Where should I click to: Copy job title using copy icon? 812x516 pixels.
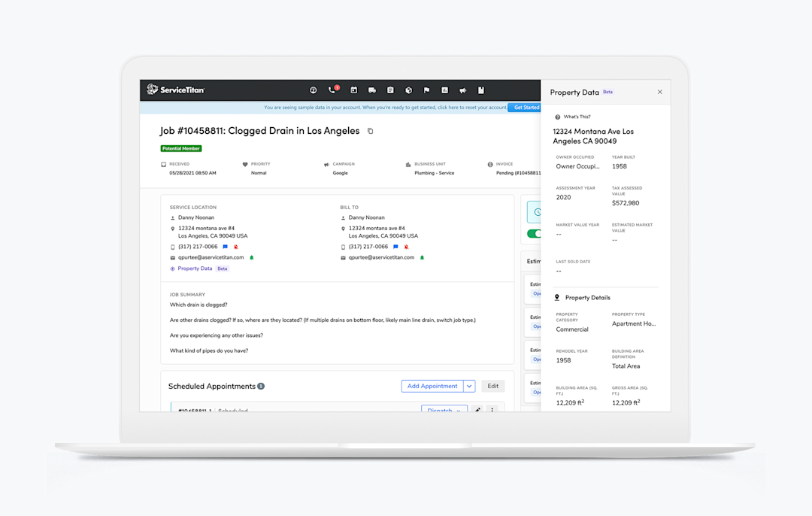tap(370, 131)
